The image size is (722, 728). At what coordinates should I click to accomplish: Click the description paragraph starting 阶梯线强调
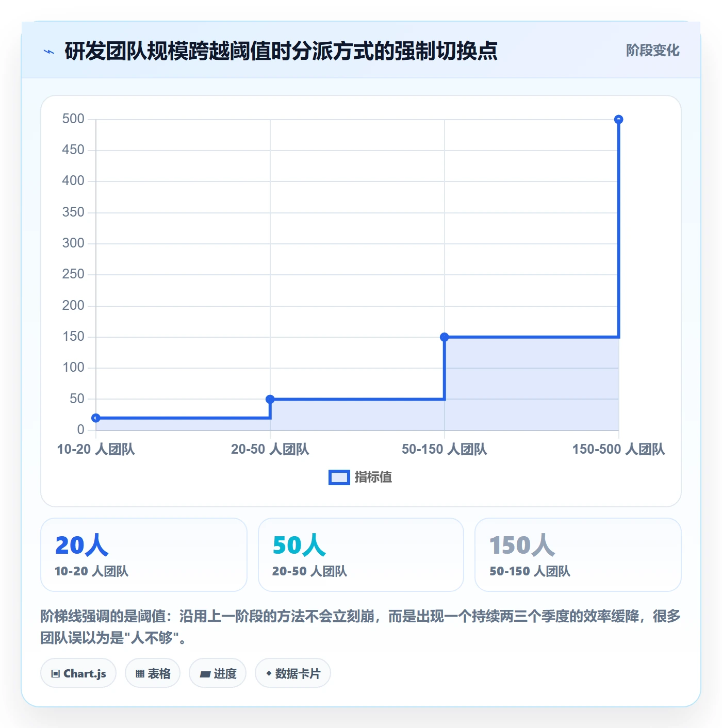360,627
